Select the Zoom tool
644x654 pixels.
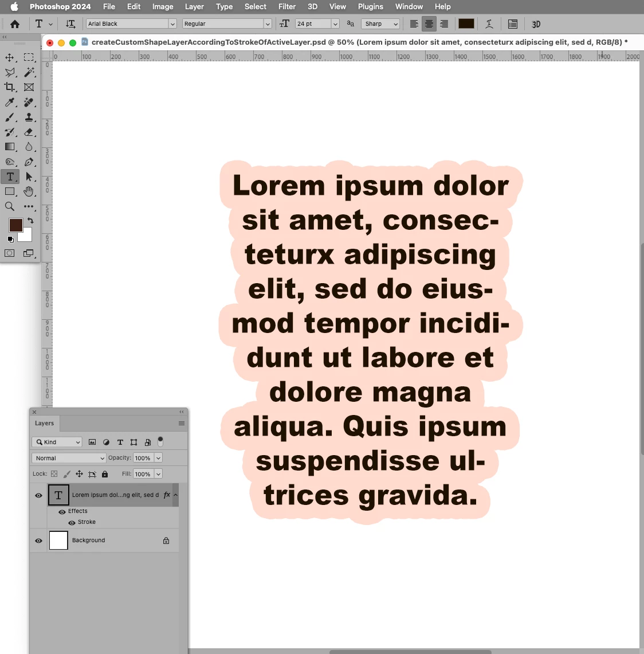(10, 206)
